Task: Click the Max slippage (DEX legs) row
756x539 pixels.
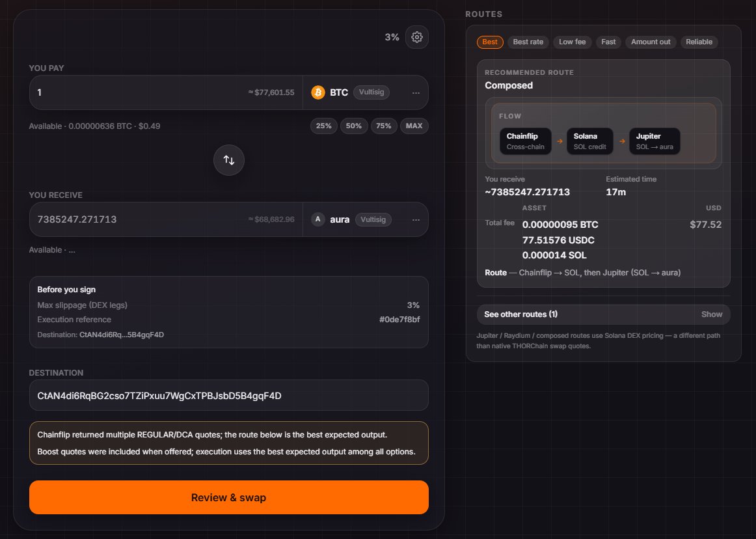Action: pyautogui.click(x=228, y=305)
